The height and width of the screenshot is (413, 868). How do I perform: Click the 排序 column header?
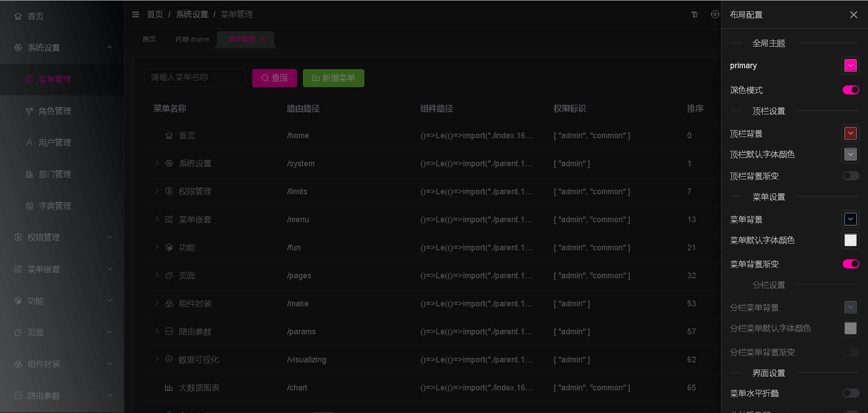695,108
